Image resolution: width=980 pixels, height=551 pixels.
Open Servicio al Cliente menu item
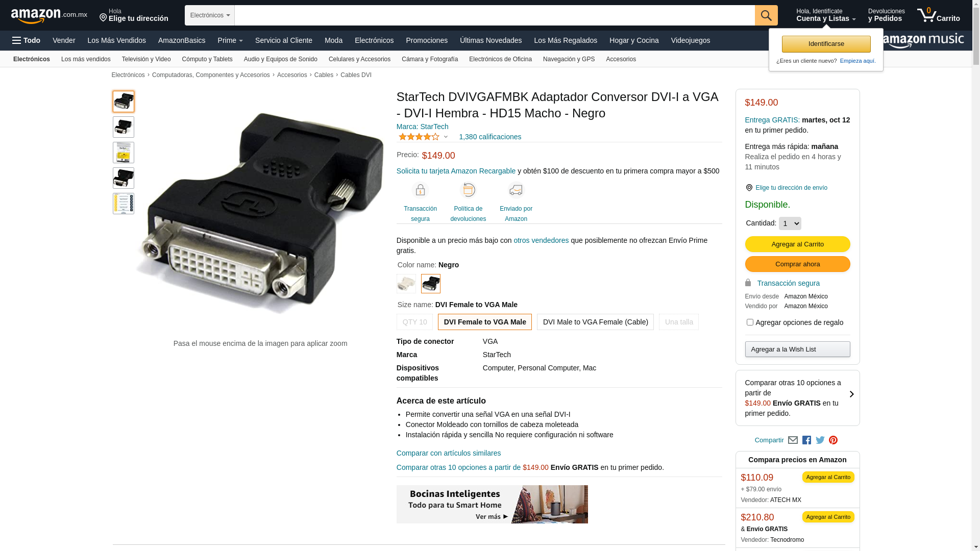[284, 40]
